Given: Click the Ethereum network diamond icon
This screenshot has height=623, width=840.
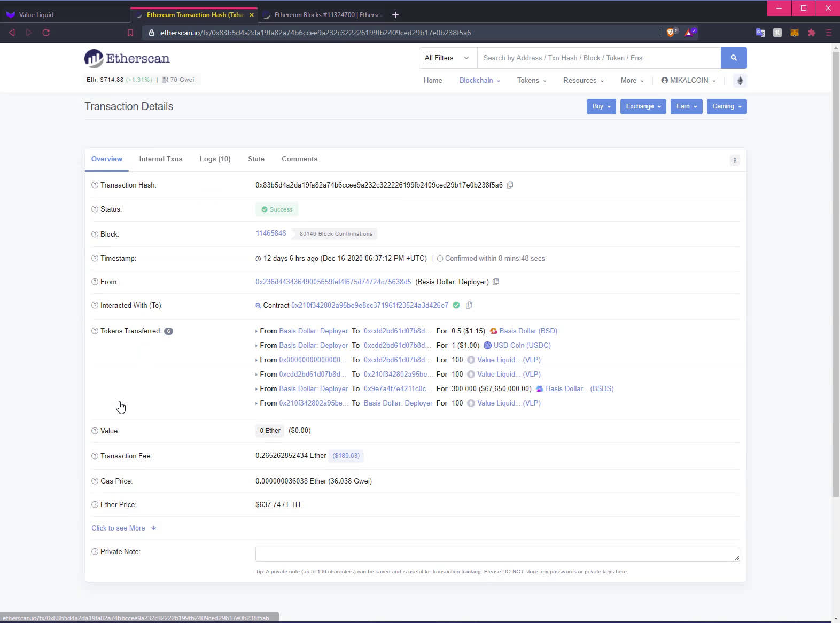Looking at the screenshot, I should coord(740,81).
